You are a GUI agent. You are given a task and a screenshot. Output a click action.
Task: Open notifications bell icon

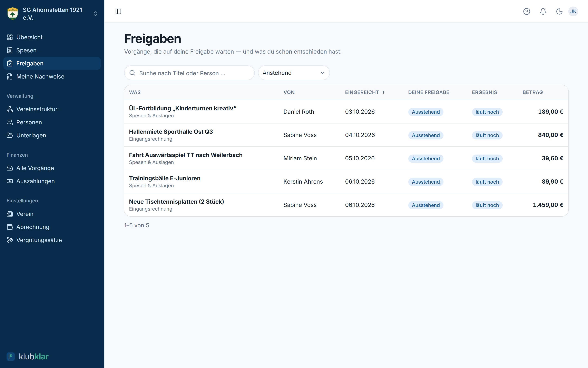543,11
